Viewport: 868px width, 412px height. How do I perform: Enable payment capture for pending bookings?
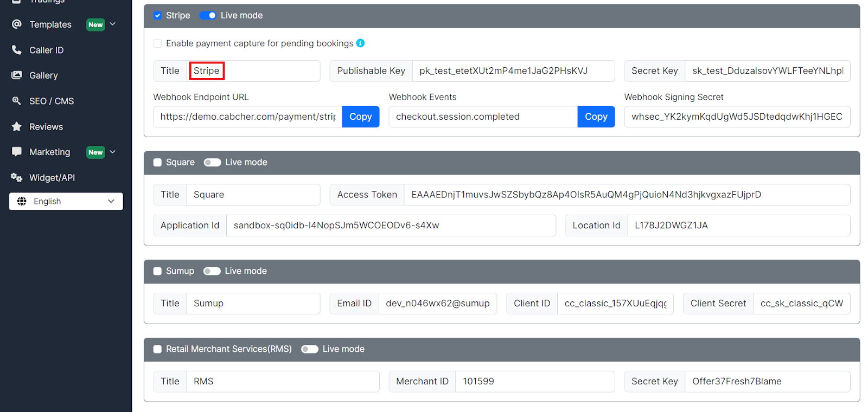157,43
